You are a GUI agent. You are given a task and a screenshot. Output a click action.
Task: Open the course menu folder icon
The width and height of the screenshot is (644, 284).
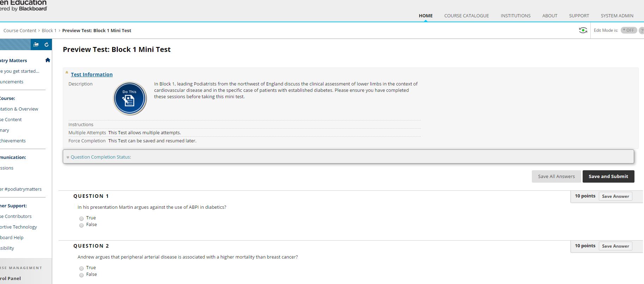[x=36, y=45]
